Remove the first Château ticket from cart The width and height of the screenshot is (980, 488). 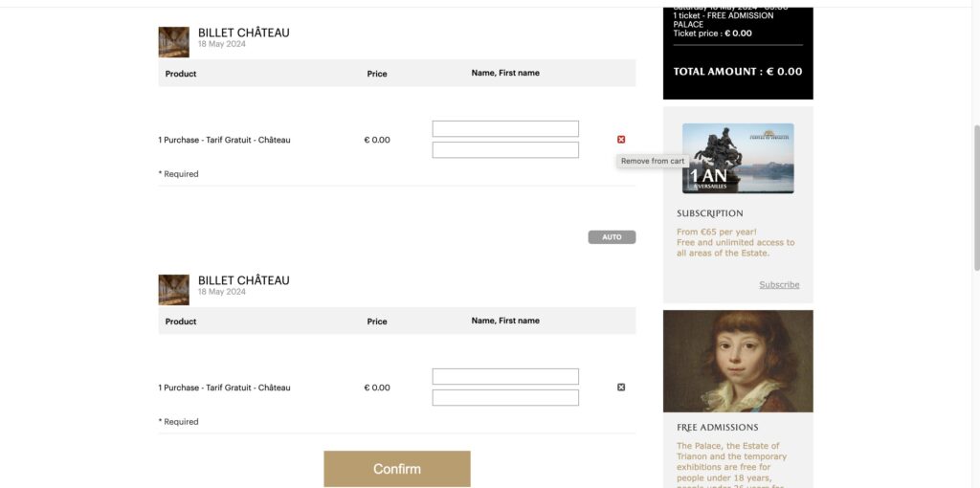click(x=621, y=140)
